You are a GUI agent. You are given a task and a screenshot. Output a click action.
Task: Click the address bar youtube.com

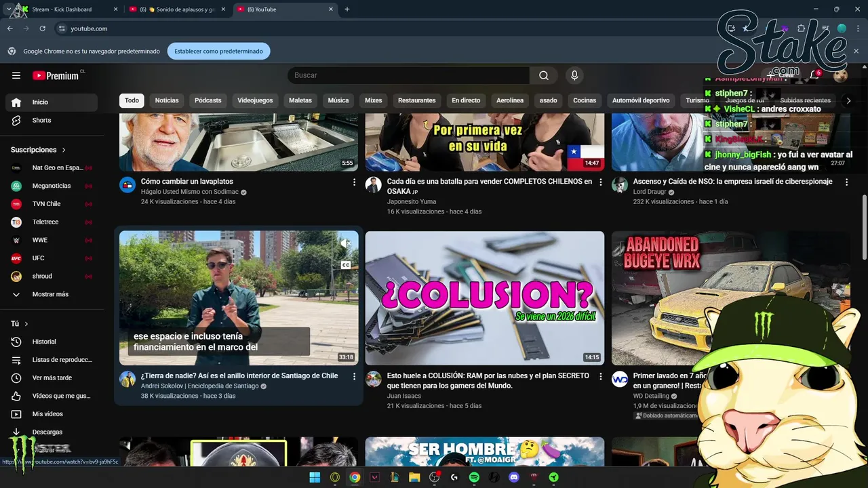point(89,28)
